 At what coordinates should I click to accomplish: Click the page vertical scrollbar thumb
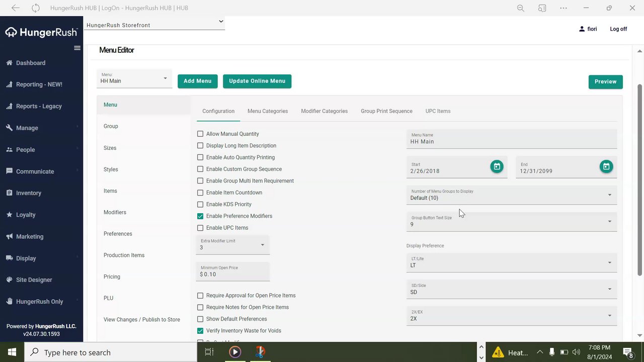click(x=640, y=179)
